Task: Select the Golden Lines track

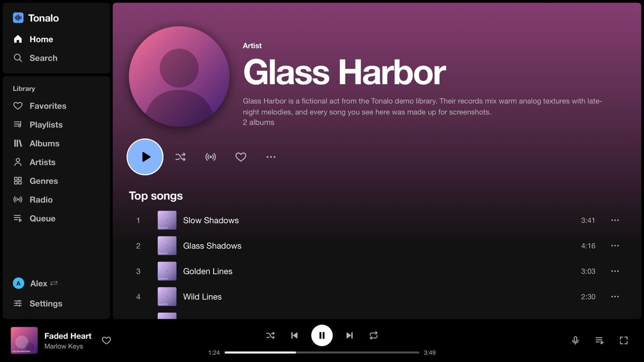Action: 377,271
